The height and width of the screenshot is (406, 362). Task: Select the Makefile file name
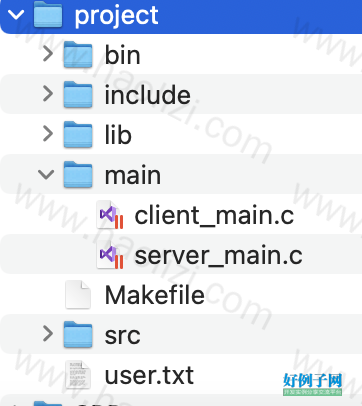[155, 295]
